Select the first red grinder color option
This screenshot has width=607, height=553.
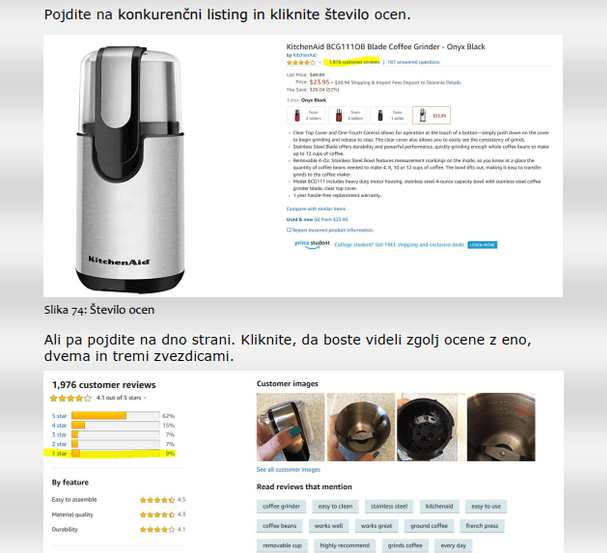(x=306, y=115)
